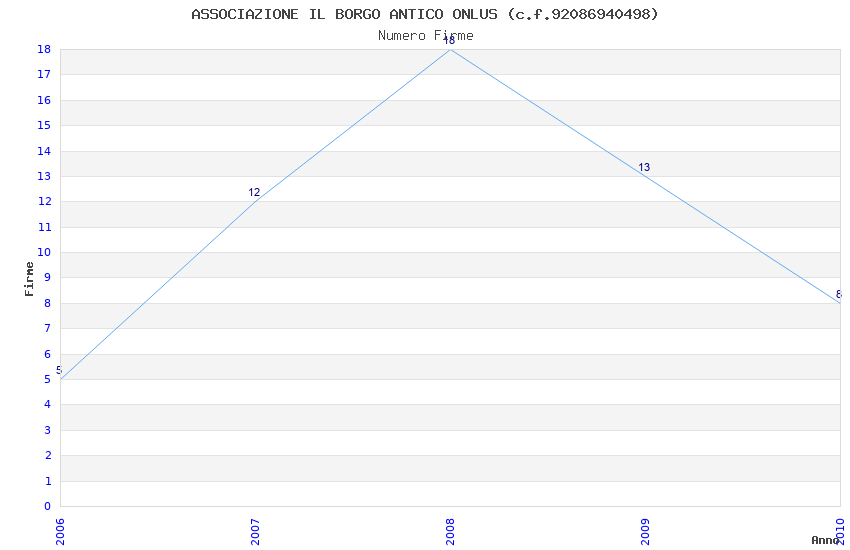Image resolution: width=850 pixels, height=550 pixels.
Task: Click the y-axis tick label 14
Action: point(44,151)
